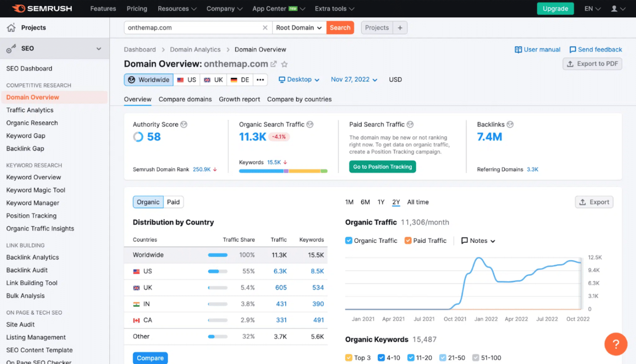Open more country databases ellipsis

click(260, 80)
